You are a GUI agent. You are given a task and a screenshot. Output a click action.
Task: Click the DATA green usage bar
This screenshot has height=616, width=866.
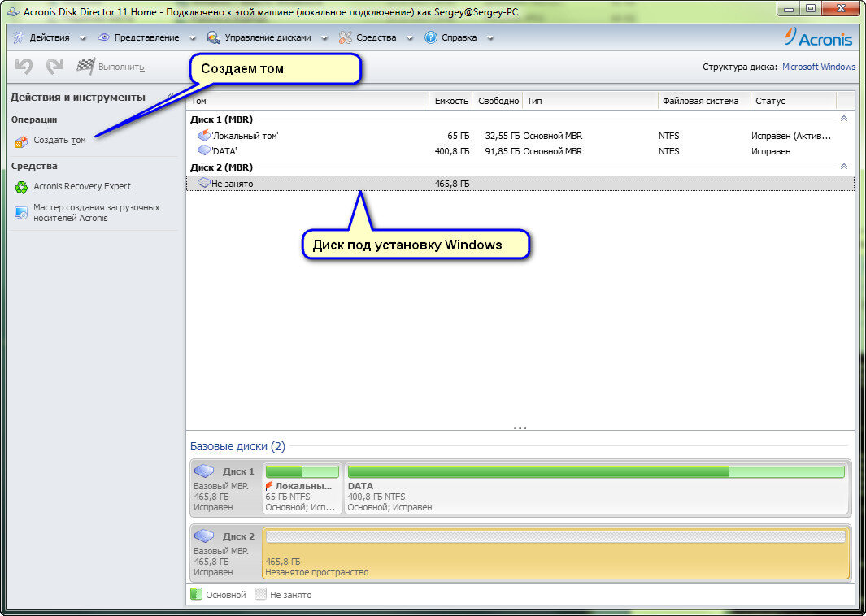point(597,472)
